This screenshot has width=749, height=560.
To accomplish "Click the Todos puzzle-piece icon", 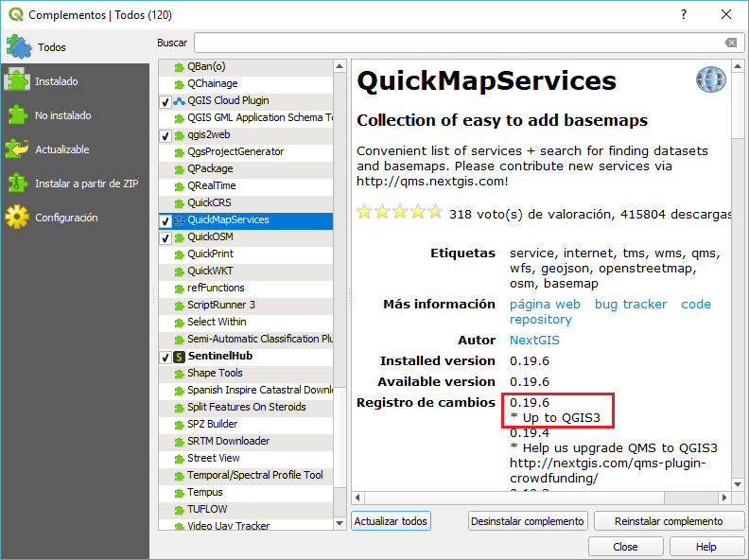I will point(19,47).
